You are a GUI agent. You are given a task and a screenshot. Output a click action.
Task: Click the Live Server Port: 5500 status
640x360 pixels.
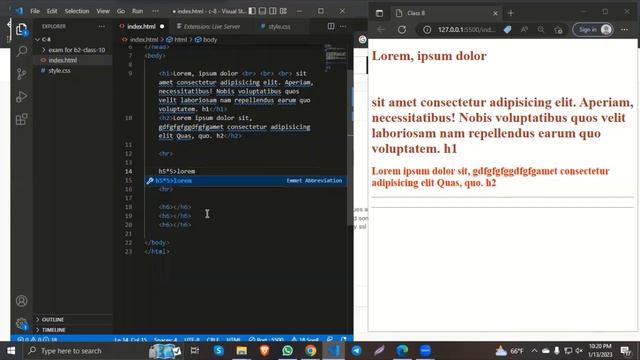tap(266, 340)
